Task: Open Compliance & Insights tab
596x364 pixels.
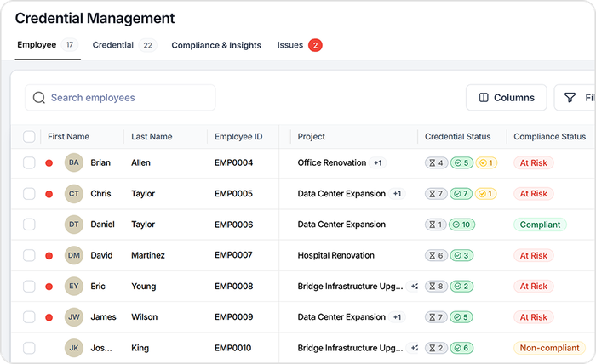Action: pyautogui.click(x=216, y=45)
